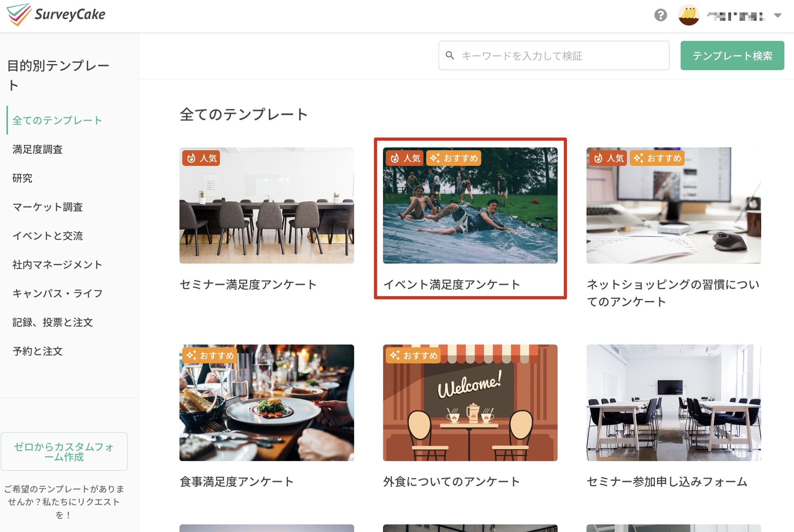Click おすすめ badge on dining out card
Image resolution: width=794 pixels, height=532 pixels.
click(413, 355)
